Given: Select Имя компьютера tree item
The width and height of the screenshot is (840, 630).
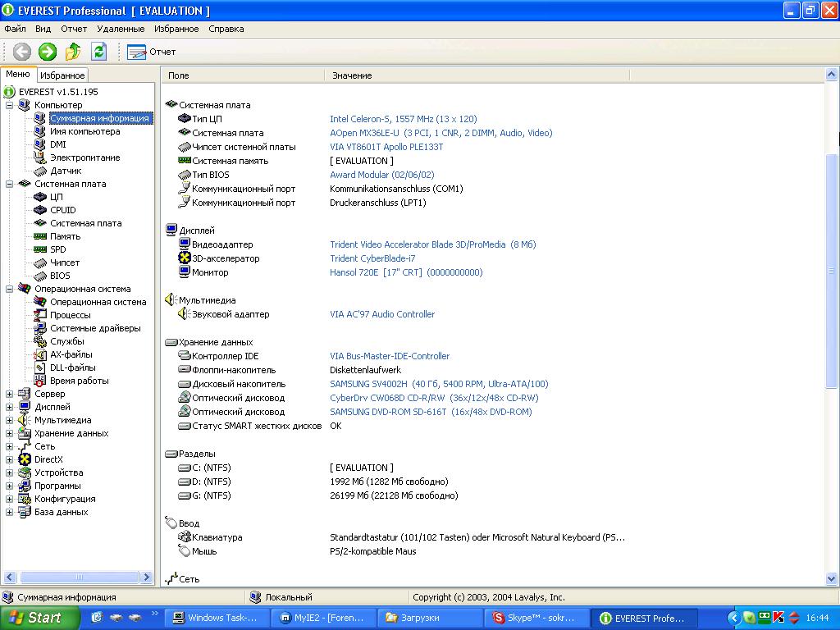Looking at the screenshot, I should [84, 131].
